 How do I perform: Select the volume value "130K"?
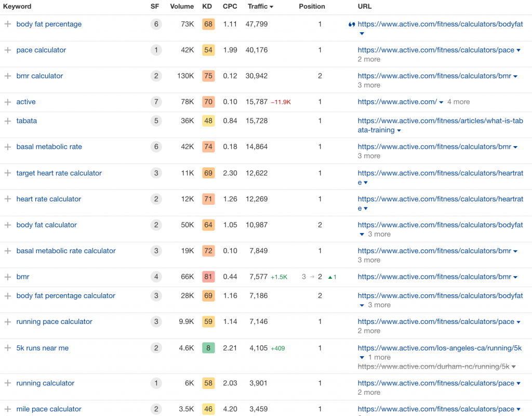(185, 76)
